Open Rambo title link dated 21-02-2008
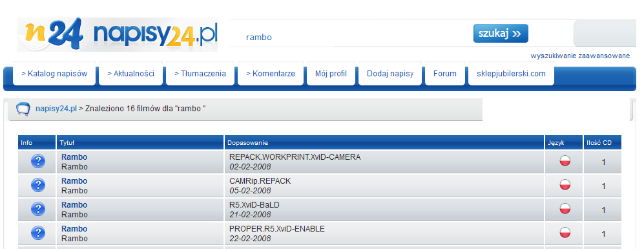Viewport: 644px width, 249px height. pos(74,204)
